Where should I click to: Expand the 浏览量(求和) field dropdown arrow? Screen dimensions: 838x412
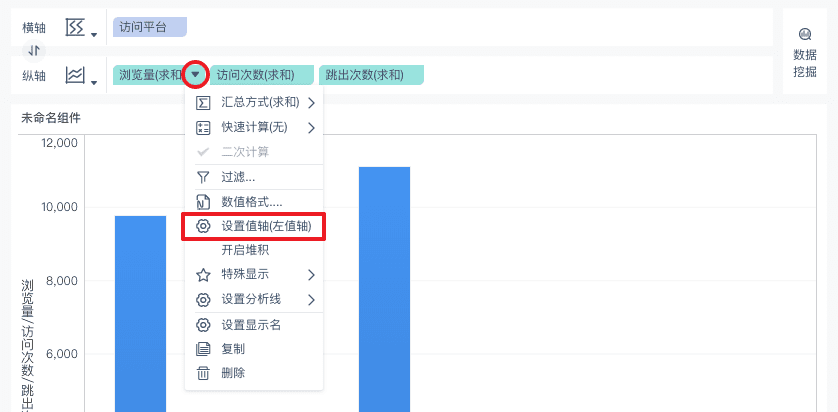tap(196, 75)
